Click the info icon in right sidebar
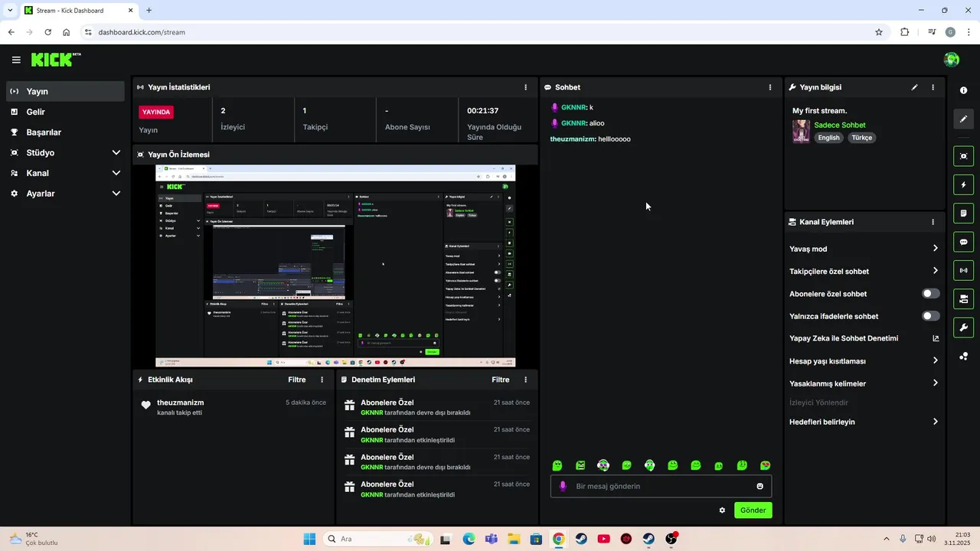The height and width of the screenshot is (551, 980). coord(963,90)
